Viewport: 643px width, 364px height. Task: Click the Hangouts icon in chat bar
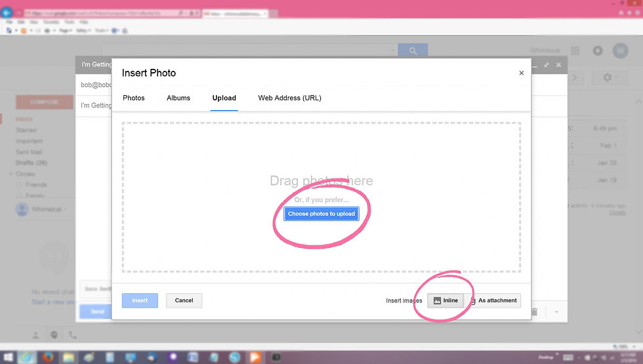[x=54, y=335]
